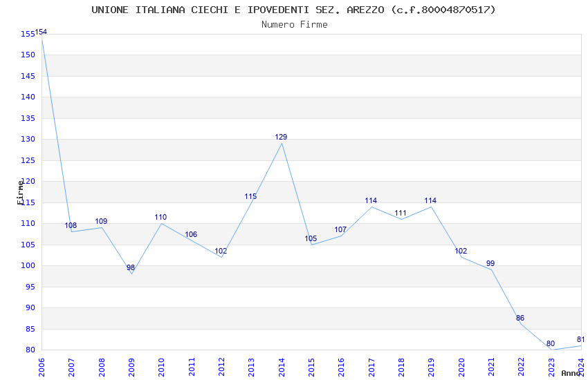Screen dimensions: 588x380
Task: Click the 150 y-axis tick label
Action: point(28,55)
